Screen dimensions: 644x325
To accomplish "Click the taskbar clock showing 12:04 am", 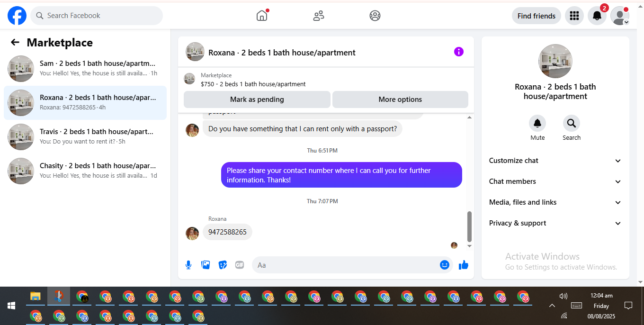I will [601, 296].
